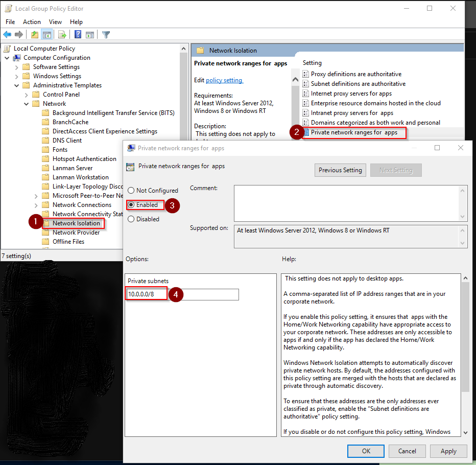The width and height of the screenshot is (476, 465).
Task: Click the tree pane scroll-up arrow
Action: tap(183, 49)
